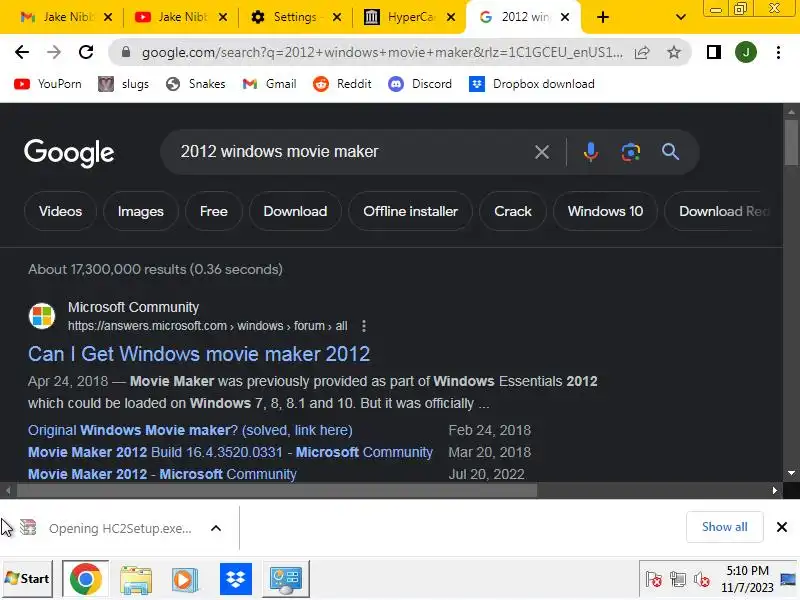The height and width of the screenshot is (600, 800).
Task: Open Original Windows Movie maker? link
Action: (190, 430)
